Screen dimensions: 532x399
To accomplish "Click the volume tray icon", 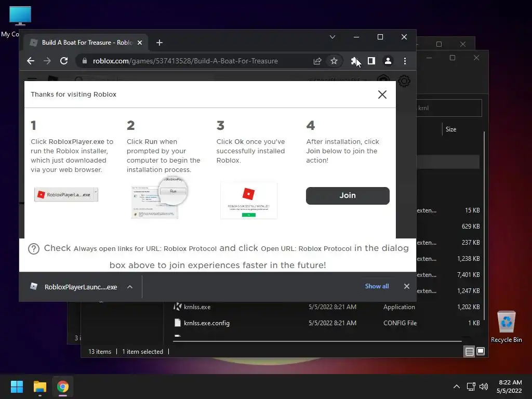I will pos(484,387).
